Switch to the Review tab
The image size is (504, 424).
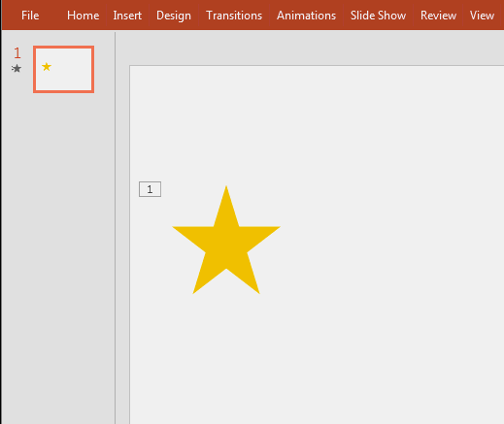[438, 16]
